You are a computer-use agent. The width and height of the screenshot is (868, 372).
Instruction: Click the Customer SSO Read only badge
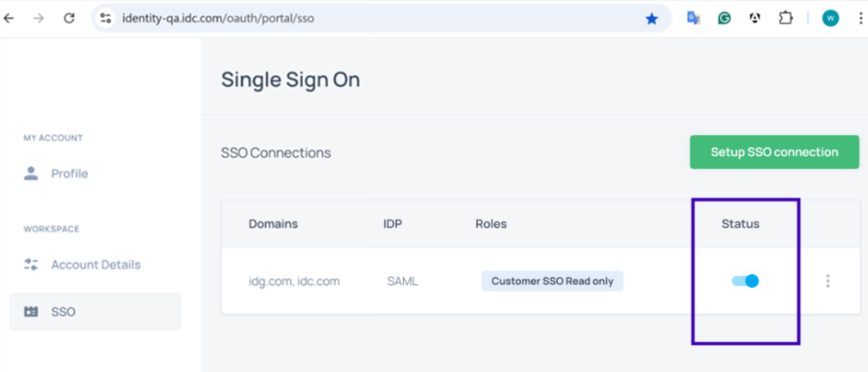(x=552, y=281)
